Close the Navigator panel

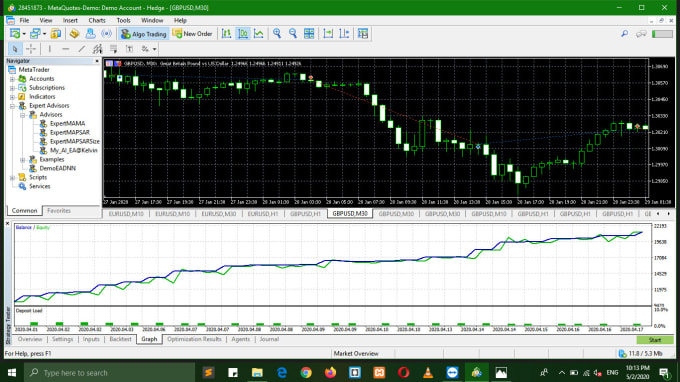[x=97, y=61]
